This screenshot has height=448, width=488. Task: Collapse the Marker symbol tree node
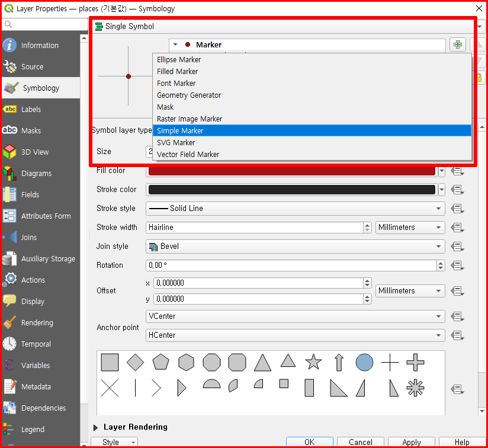pyautogui.click(x=175, y=44)
